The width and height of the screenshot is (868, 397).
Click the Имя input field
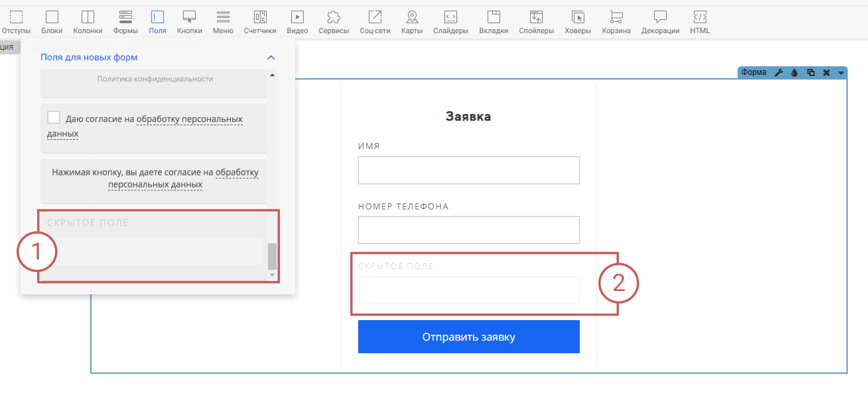468,170
